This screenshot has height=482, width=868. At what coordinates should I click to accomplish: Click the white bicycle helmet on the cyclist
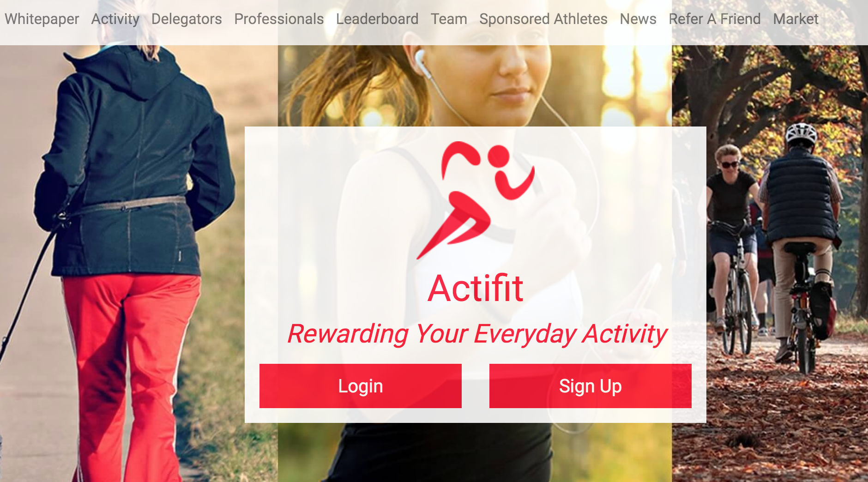point(802,133)
